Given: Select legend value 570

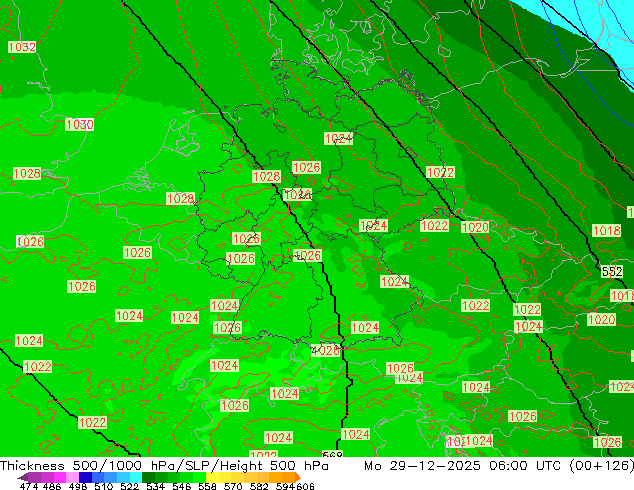Looking at the screenshot, I should tap(233, 486).
